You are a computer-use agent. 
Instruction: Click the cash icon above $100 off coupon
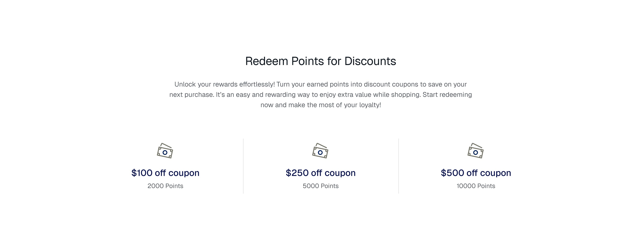point(165,151)
